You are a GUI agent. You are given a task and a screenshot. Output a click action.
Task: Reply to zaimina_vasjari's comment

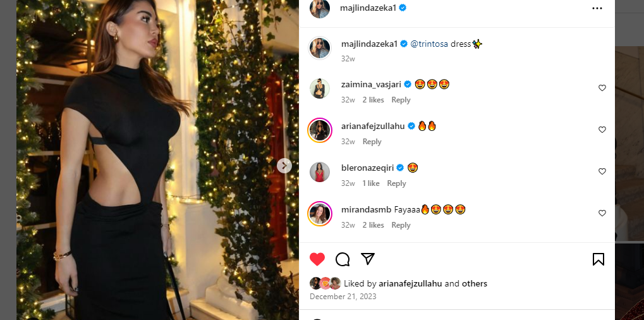pyautogui.click(x=401, y=100)
